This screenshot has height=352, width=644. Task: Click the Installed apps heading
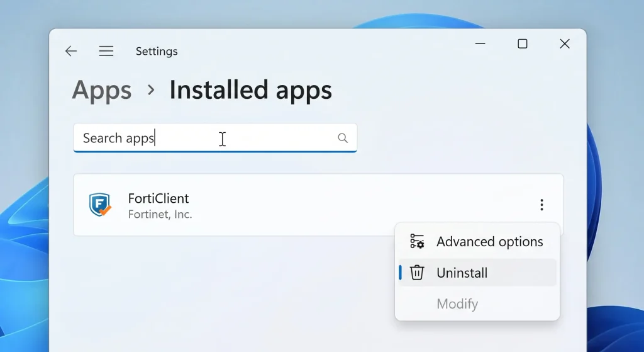point(250,90)
